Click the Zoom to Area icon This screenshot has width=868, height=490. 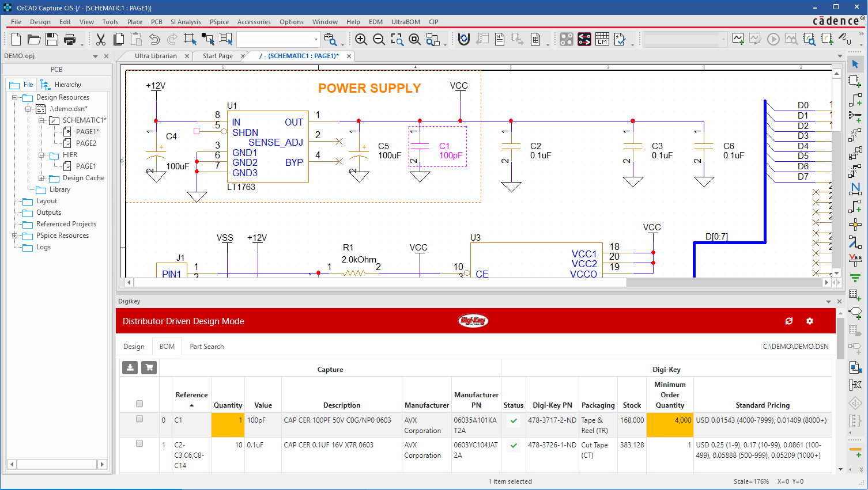[397, 39]
